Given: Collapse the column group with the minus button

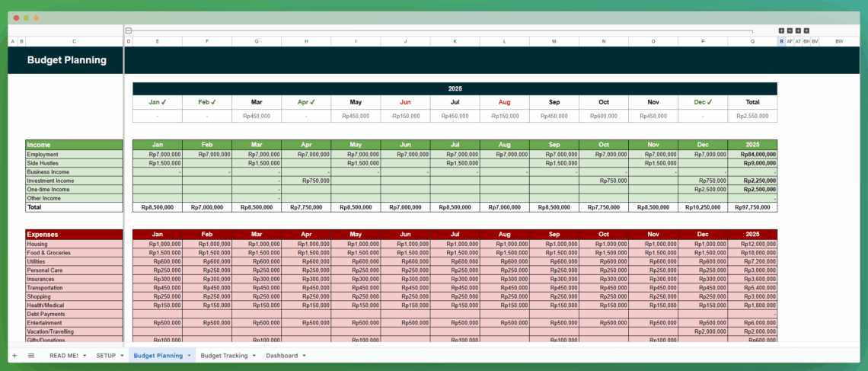Looking at the screenshot, I should 129,31.
